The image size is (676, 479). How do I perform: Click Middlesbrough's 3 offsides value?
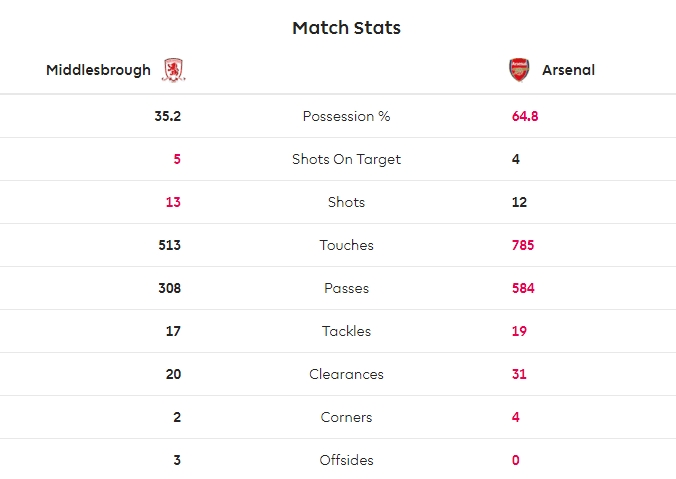tap(177, 460)
